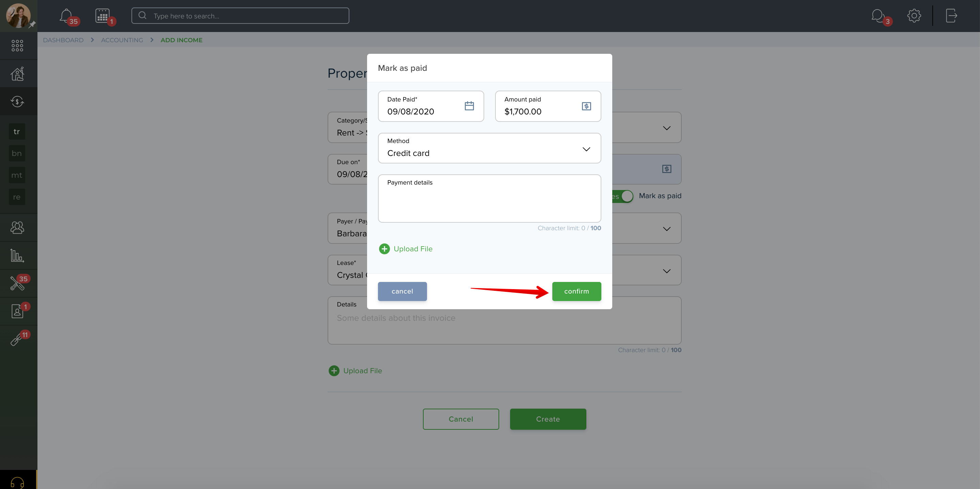Click the page-level green plus upload icon
980x489 pixels.
(x=334, y=370)
